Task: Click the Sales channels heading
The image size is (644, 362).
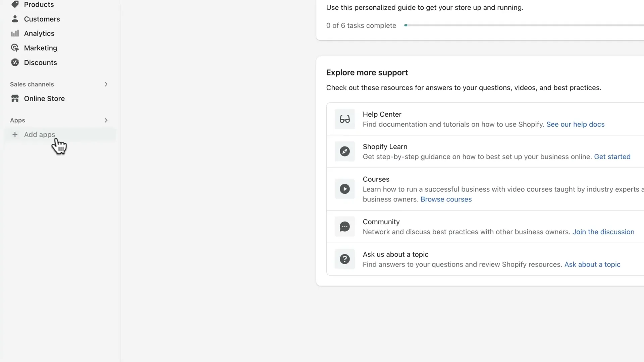Action: click(32, 84)
